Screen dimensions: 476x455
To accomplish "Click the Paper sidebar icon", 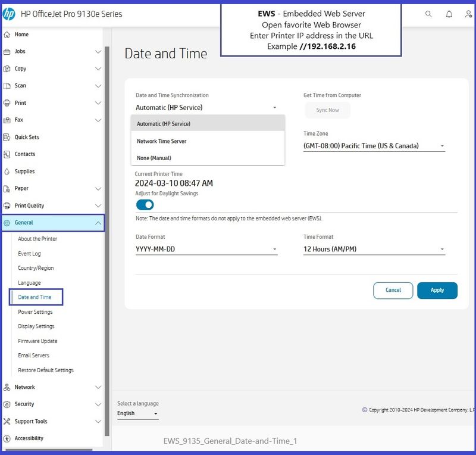I will (7, 189).
